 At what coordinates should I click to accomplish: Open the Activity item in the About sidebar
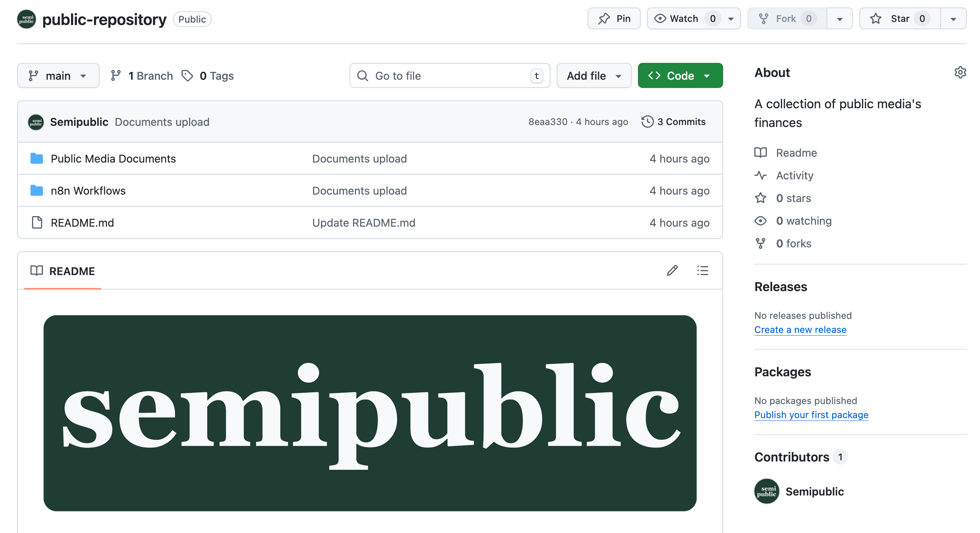tap(794, 175)
